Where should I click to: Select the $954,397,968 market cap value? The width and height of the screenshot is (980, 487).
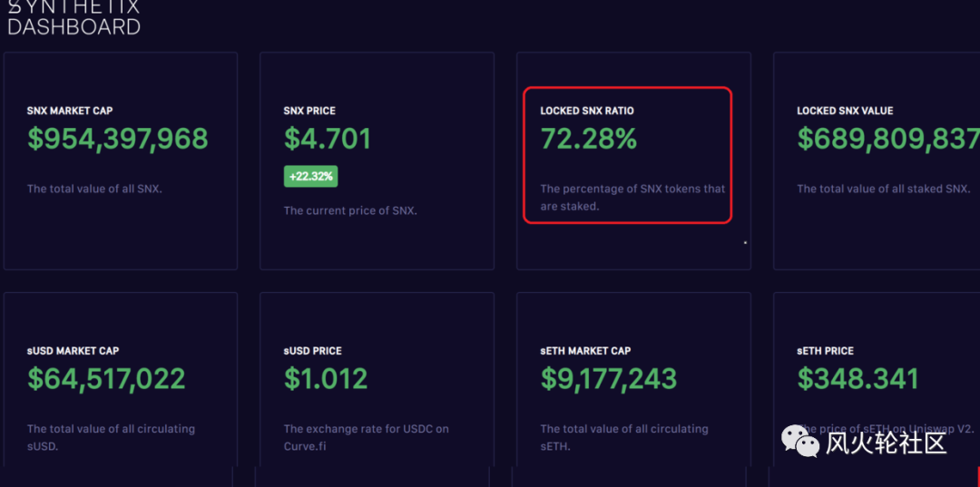point(117,139)
